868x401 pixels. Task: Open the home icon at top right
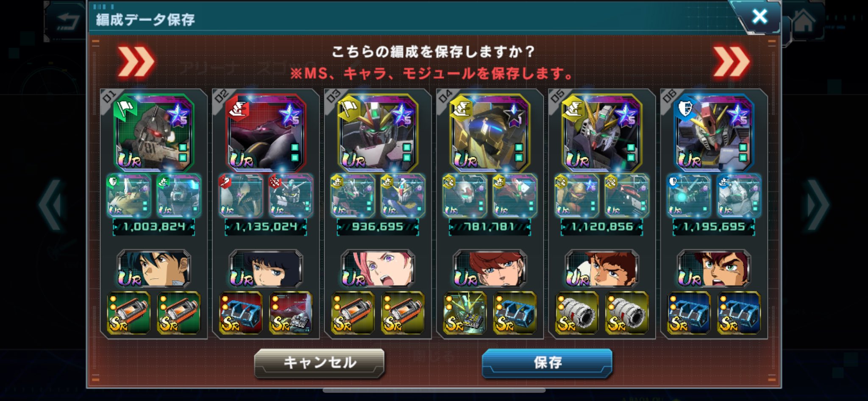[804, 22]
